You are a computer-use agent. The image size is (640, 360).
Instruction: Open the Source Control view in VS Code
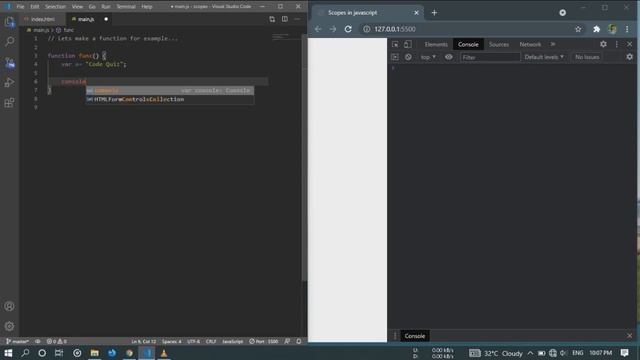pos(9,62)
